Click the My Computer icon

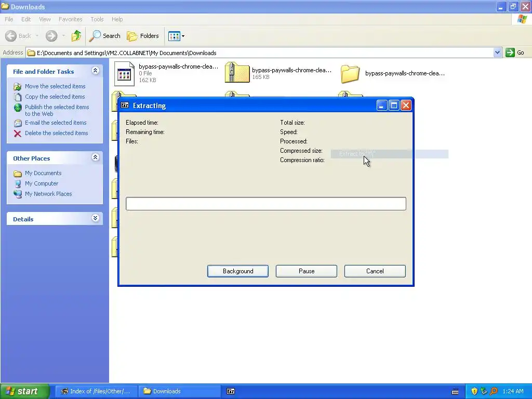(x=18, y=184)
